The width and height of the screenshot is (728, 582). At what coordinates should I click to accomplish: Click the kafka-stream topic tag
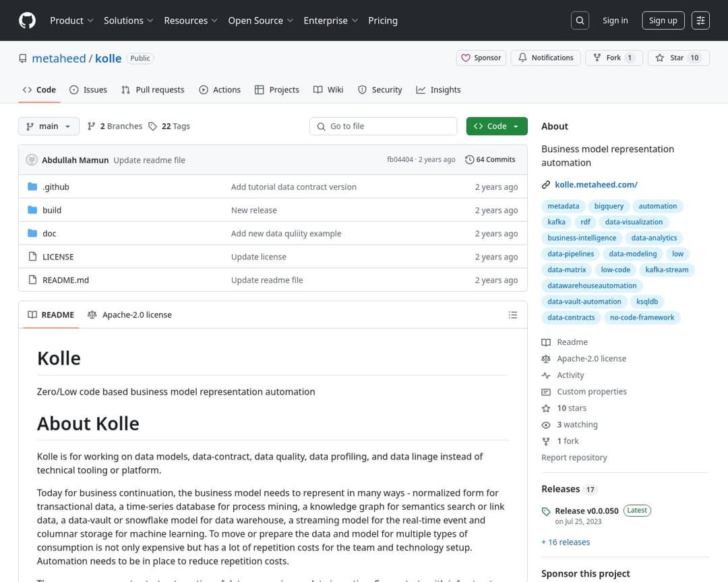(x=667, y=269)
